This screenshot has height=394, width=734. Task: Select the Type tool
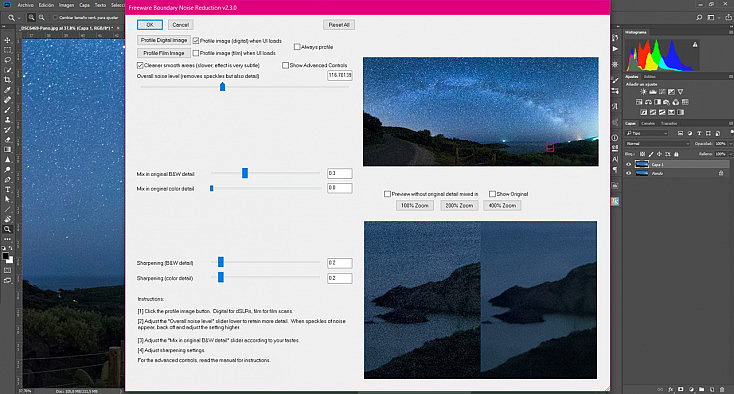7,190
